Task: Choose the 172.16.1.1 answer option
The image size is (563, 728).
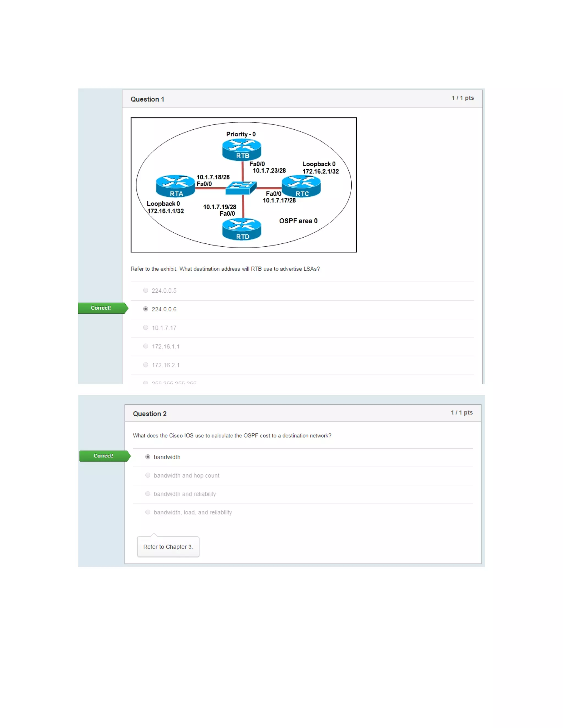Action: pyautogui.click(x=146, y=346)
